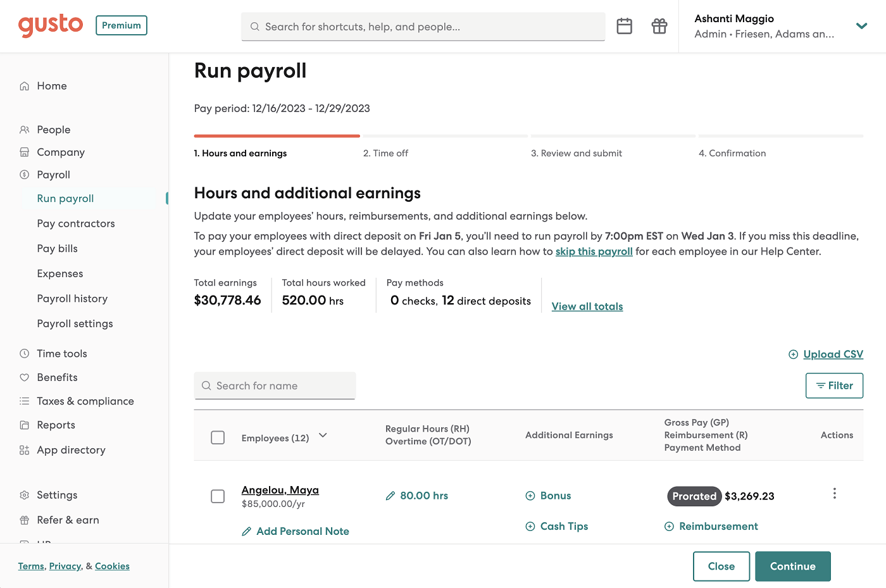This screenshot has height=588, width=886.
Task: Click the Search for name field
Action: tap(275, 385)
